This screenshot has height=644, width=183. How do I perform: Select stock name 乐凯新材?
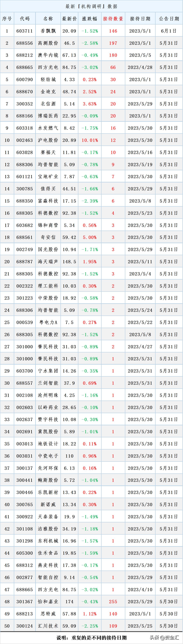[x=48, y=492]
